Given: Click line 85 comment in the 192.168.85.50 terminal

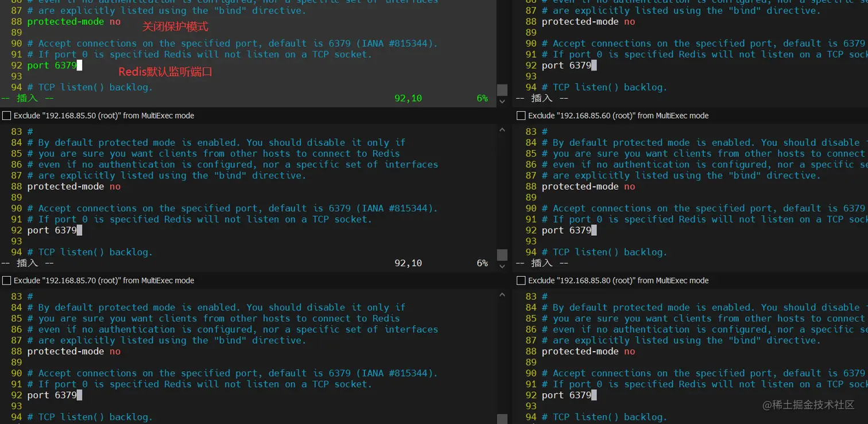Looking at the screenshot, I should click(214, 153).
